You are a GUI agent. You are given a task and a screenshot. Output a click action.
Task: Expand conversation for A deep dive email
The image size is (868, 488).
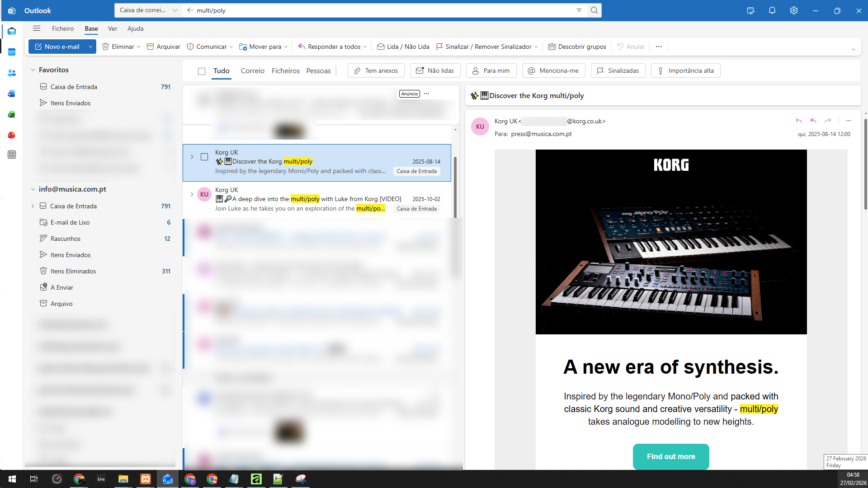(x=192, y=194)
